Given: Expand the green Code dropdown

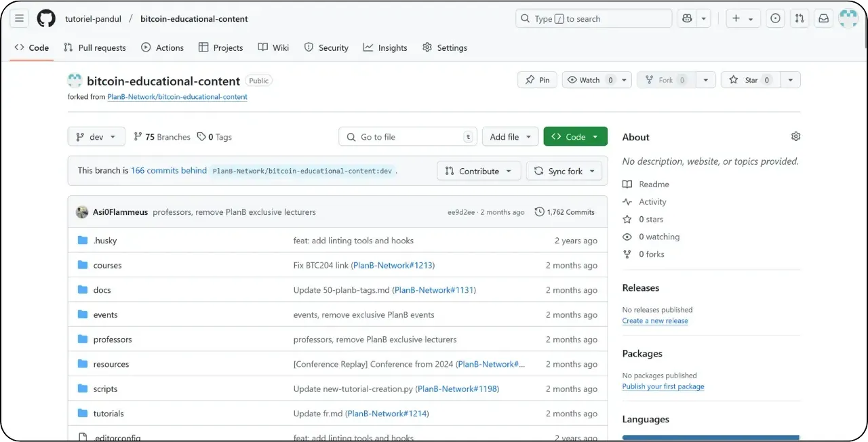Looking at the screenshot, I should (x=575, y=136).
